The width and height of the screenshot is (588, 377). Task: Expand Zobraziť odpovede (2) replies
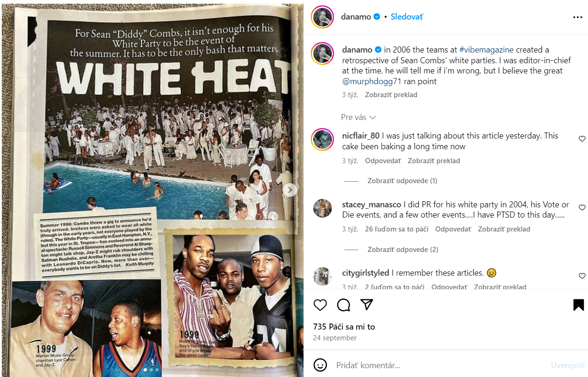coord(403,249)
